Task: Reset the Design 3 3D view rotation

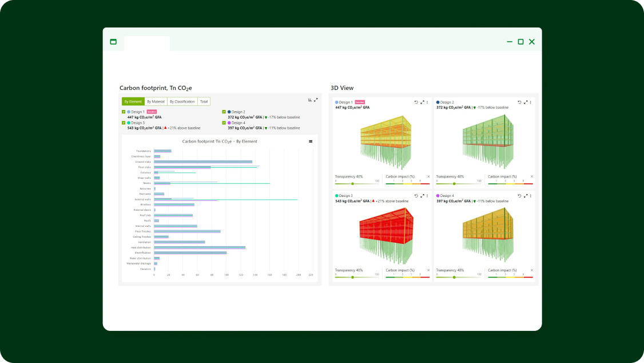Action: coord(416,196)
